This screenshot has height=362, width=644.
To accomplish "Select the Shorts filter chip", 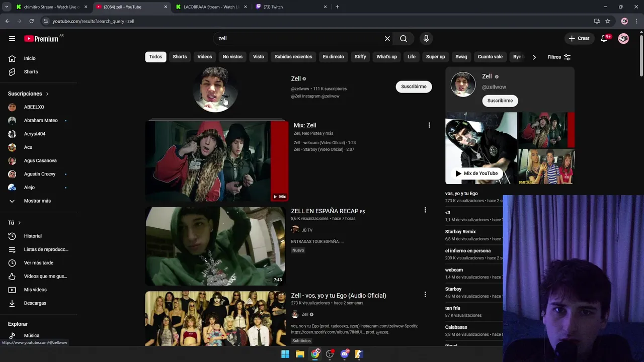I will pos(180,57).
